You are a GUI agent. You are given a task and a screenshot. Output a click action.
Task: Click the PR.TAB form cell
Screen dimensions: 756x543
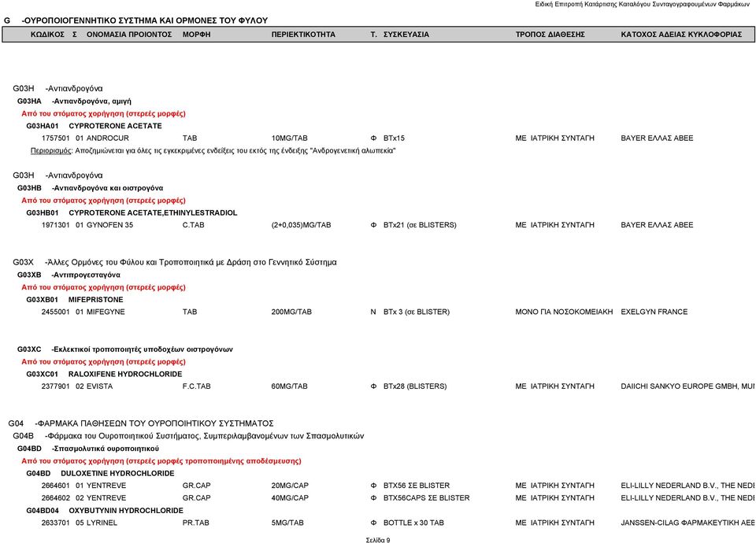click(196, 523)
